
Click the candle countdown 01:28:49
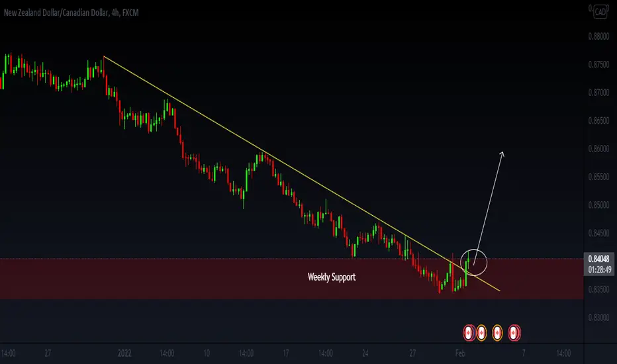(600, 269)
